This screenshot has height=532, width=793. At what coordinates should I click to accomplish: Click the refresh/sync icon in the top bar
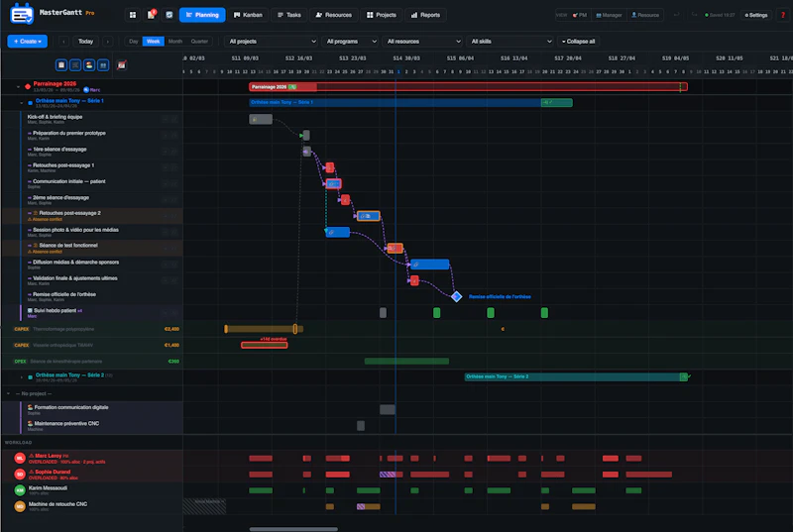click(x=170, y=15)
